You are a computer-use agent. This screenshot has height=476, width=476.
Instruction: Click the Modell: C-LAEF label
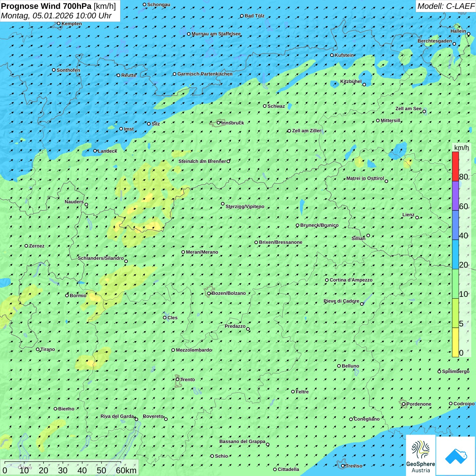tap(445, 6)
